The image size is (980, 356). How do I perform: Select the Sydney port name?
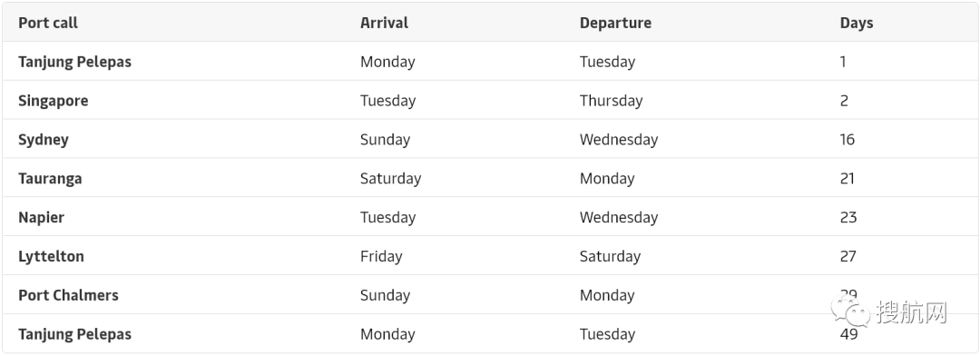click(x=44, y=140)
